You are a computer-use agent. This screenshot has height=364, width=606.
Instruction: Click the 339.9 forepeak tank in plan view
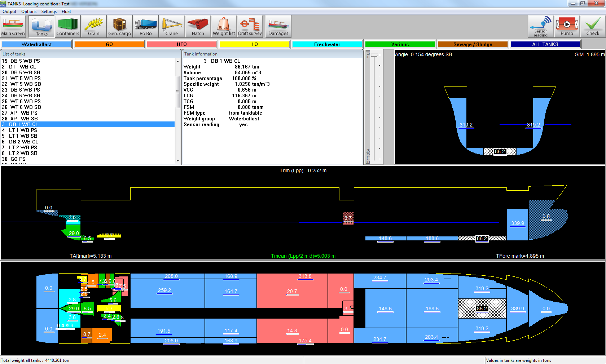click(x=517, y=308)
